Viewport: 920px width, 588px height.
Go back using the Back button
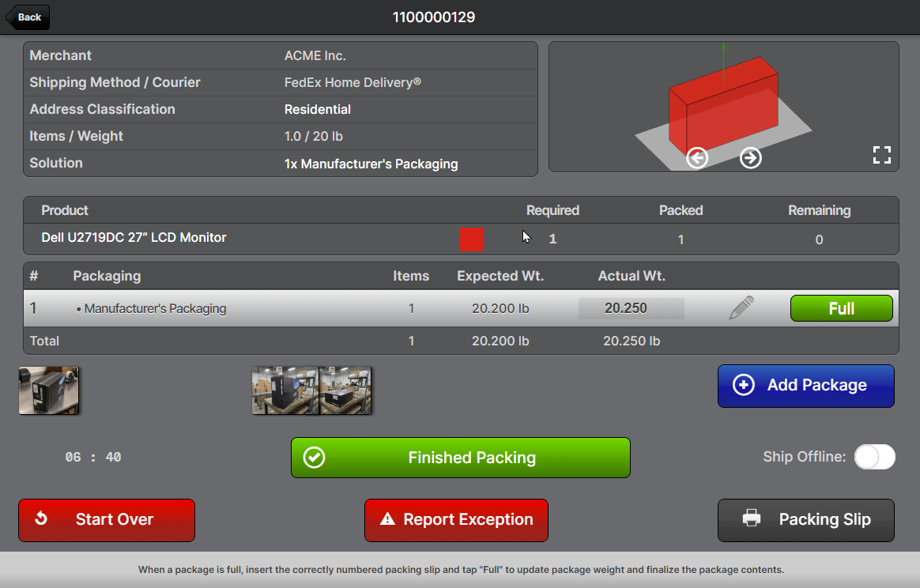28,17
